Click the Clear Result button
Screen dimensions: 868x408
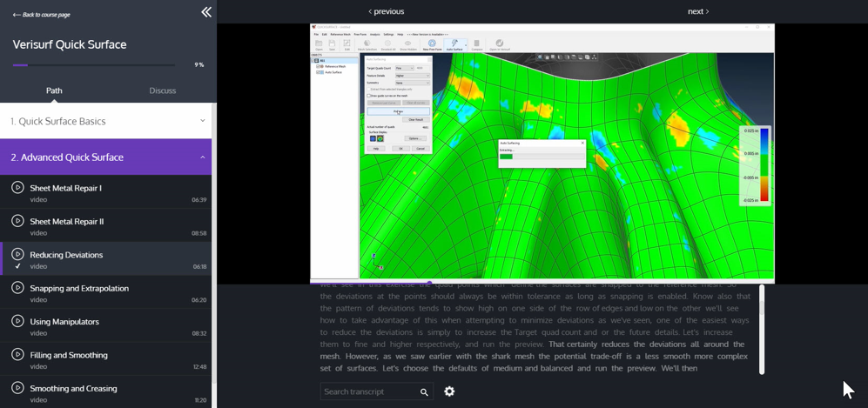coord(416,119)
